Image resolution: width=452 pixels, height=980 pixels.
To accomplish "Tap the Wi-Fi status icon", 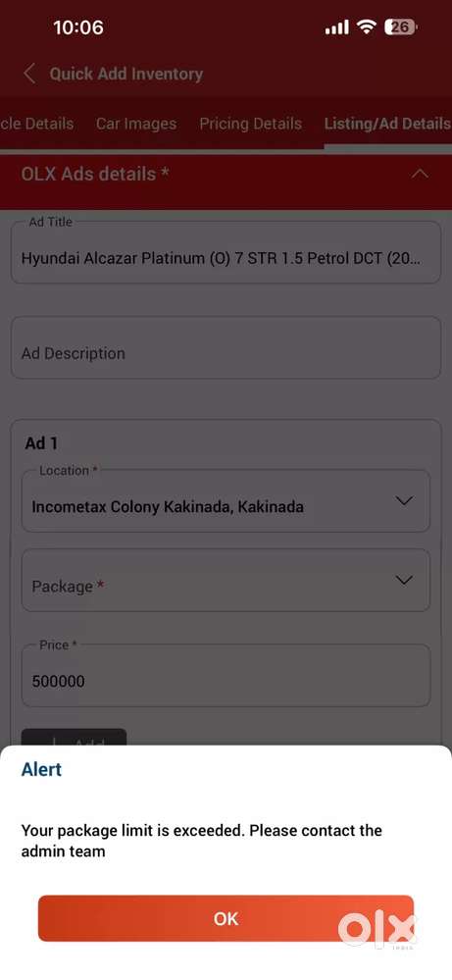I will [x=367, y=26].
